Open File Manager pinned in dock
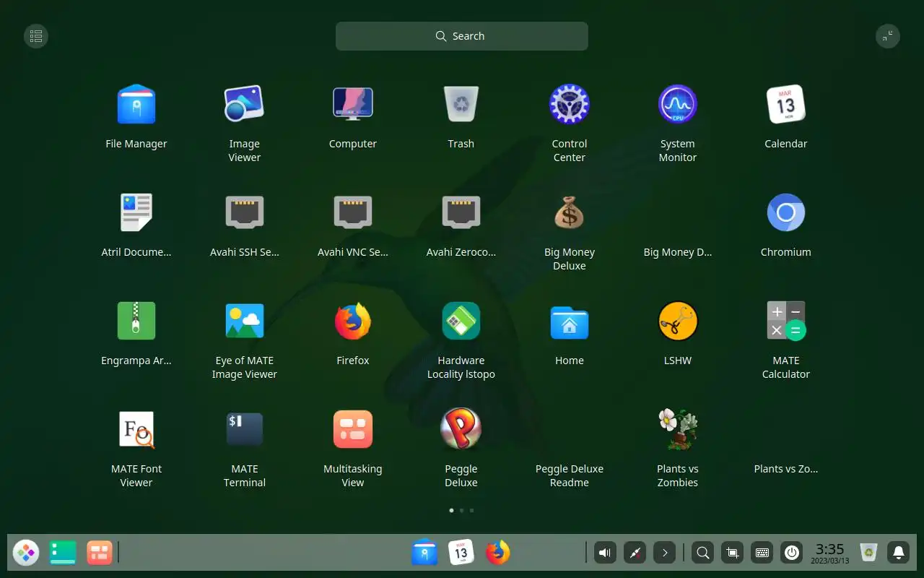This screenshot has width=924, height=578. (424, 553)
